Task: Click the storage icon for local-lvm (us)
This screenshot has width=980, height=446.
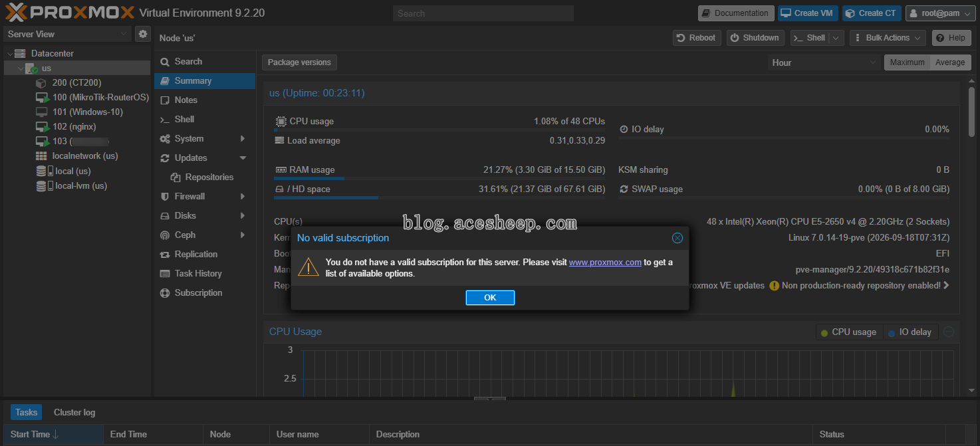Action: [45, 185]
